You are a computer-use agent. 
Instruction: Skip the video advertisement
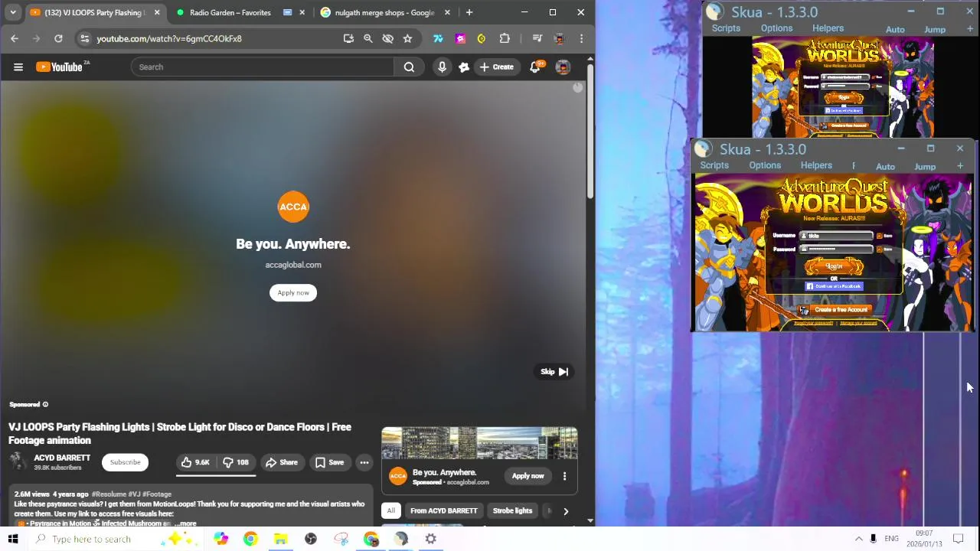tap(554, 372)
